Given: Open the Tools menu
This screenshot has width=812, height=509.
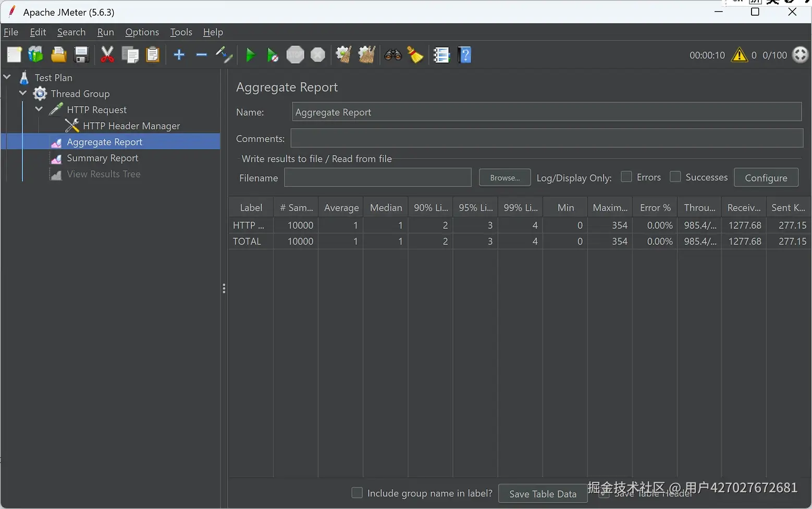Looking at the screenshot, I should [181, 32].
